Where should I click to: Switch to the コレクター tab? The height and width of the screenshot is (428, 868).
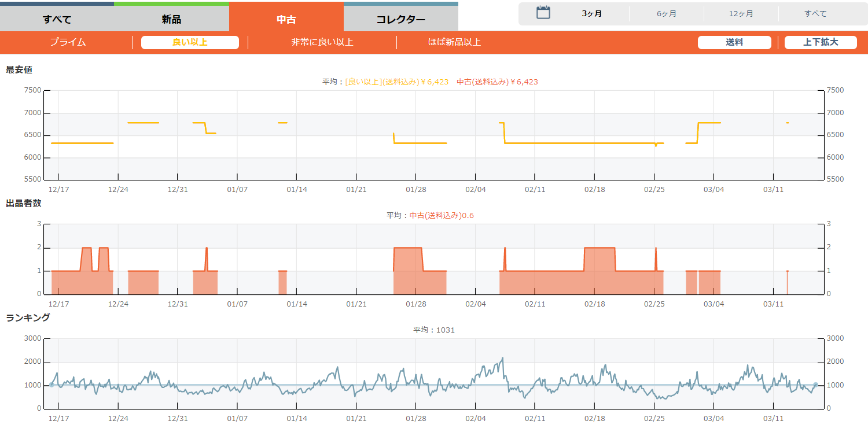[x=400, y=19]
